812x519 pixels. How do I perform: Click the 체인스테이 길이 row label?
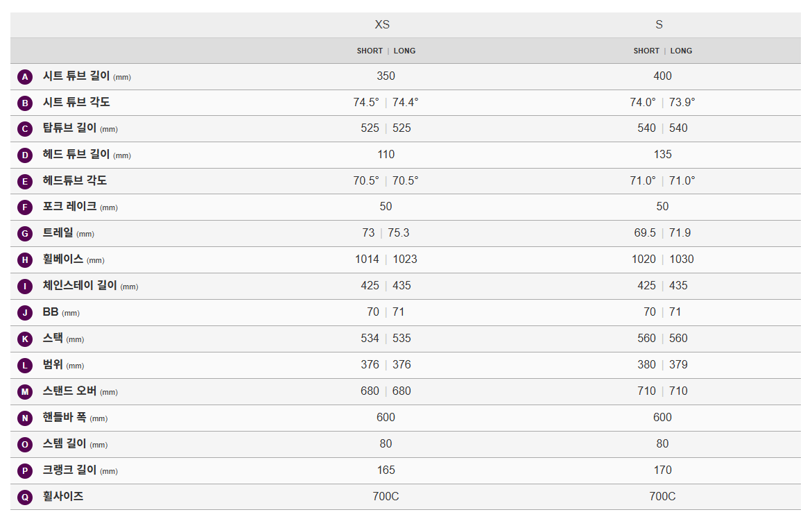(x=80, y=286)
